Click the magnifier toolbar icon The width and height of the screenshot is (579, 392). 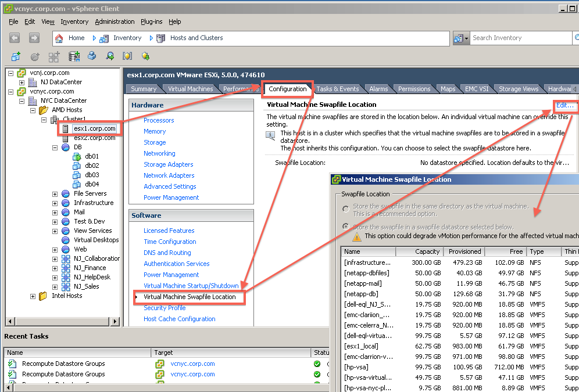point(110,56)
